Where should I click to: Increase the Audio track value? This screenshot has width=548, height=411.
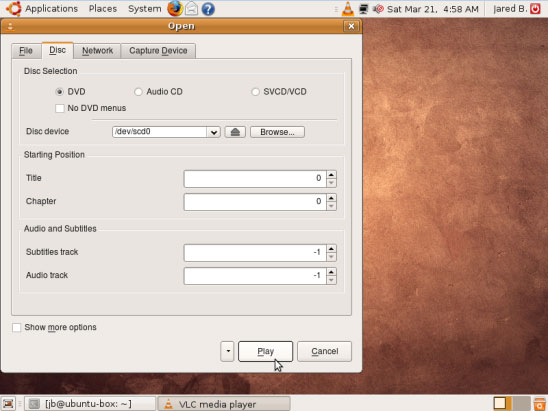click(x=331, y=272)
